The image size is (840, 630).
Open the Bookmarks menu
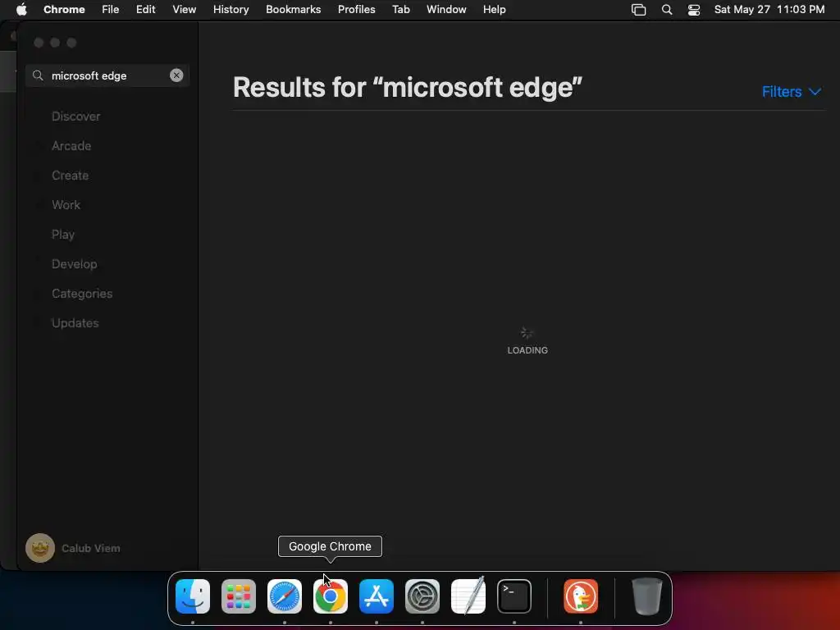(294, 10)
